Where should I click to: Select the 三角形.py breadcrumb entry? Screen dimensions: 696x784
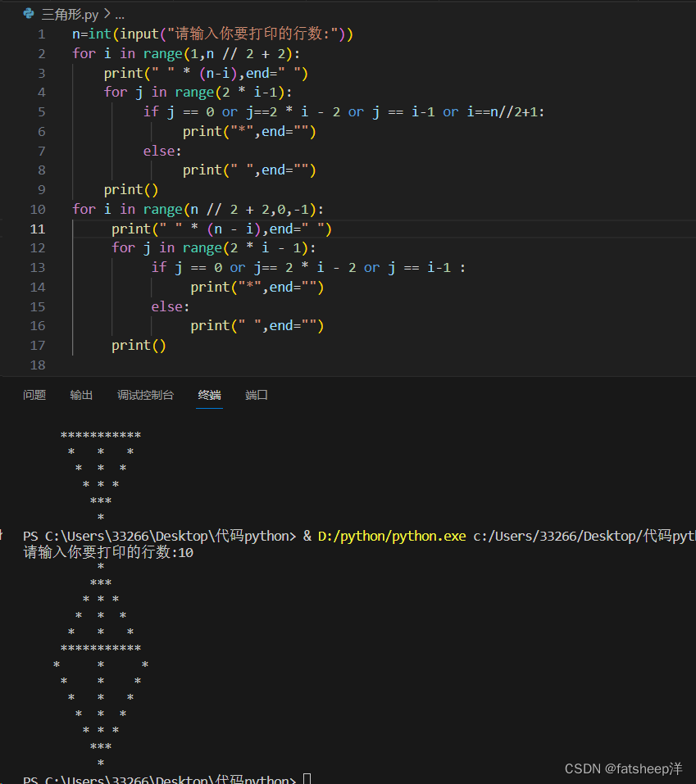point(70,15)
